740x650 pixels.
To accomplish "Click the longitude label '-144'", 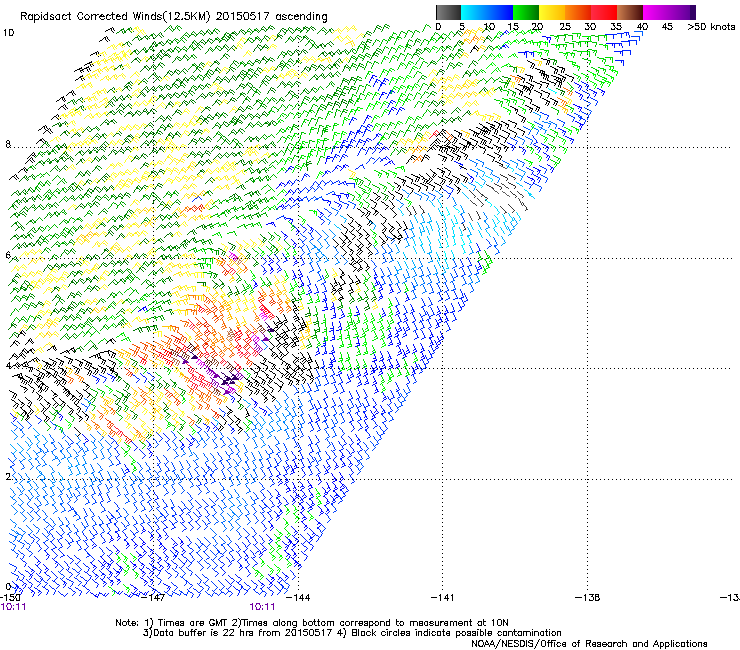I will click(298, 597).
